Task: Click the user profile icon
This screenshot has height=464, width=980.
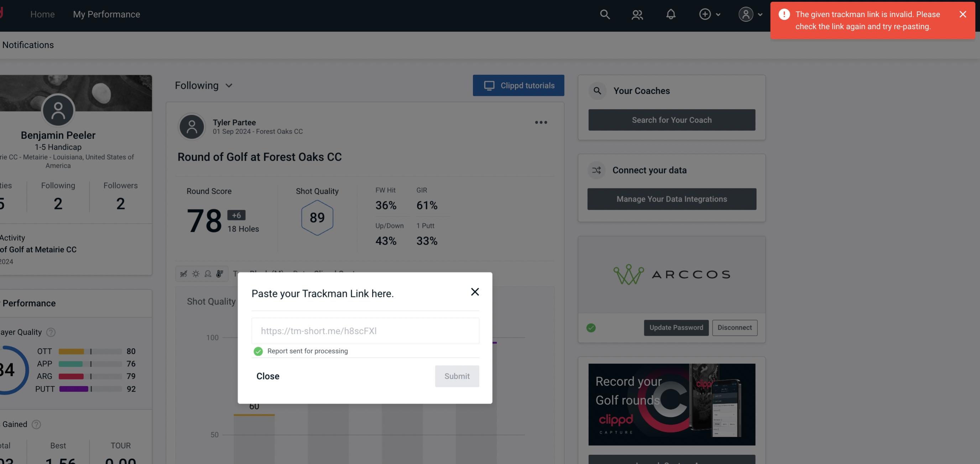Action: (746, 14)
